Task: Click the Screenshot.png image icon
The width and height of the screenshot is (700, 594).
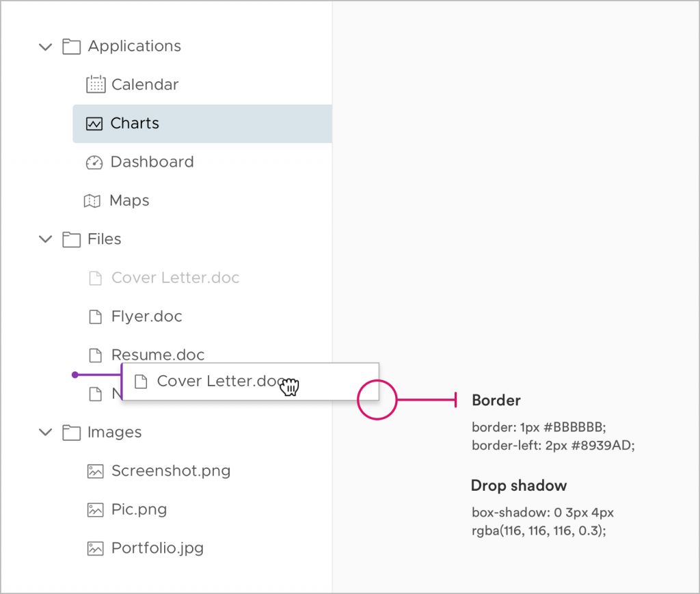Action: (x=95, y=471)
